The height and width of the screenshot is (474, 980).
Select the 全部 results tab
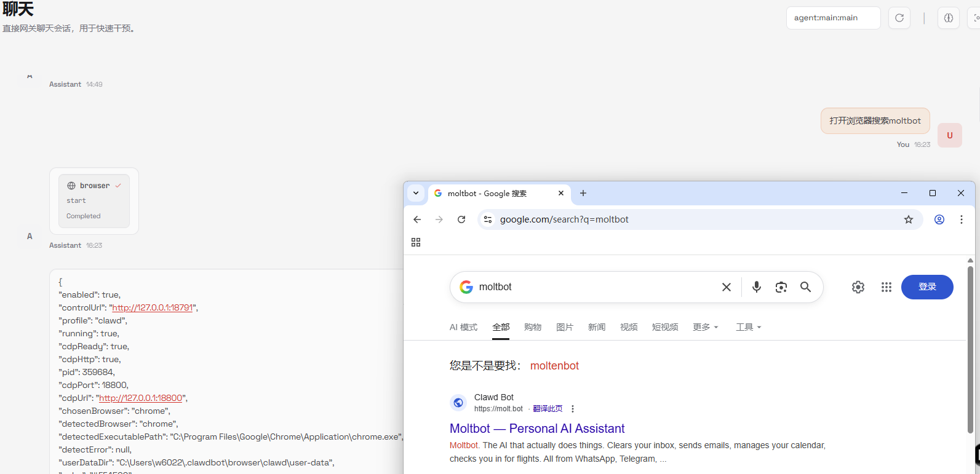(501, 327)
